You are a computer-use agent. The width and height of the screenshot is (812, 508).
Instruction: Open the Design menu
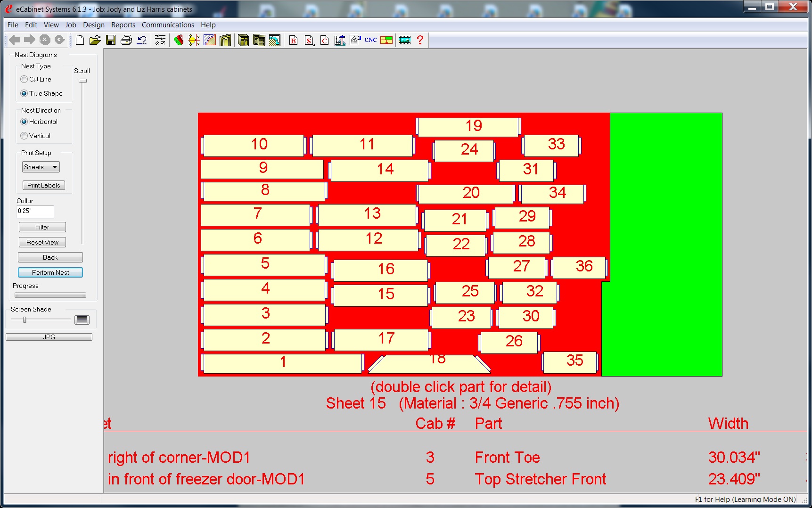click(x=94, y=25)
